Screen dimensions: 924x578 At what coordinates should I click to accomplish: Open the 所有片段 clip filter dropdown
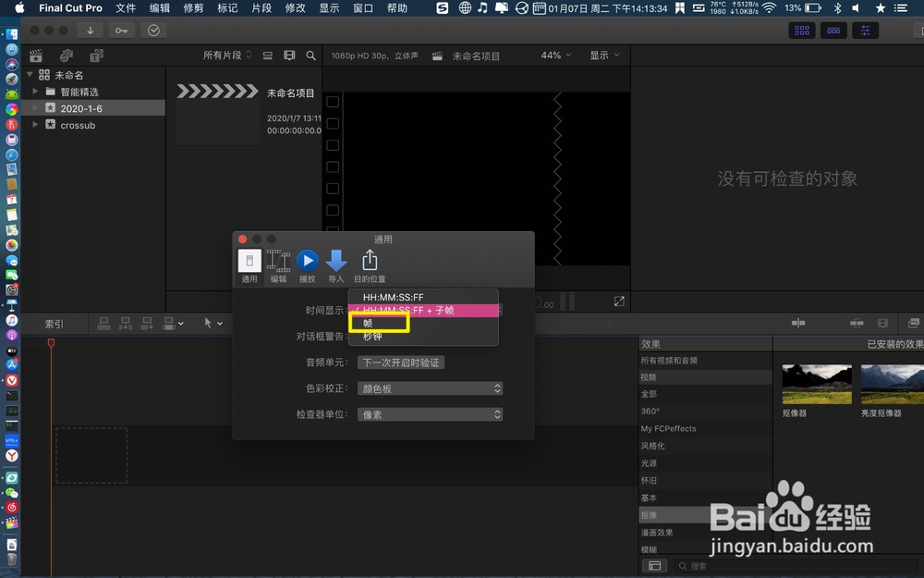coord(227,55)
